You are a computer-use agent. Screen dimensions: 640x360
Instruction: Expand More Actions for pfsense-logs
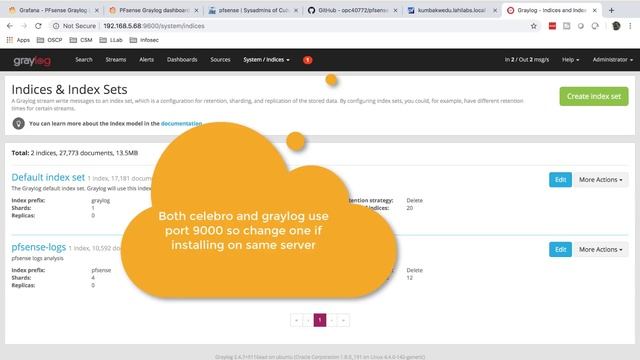[x=600, y=249]
